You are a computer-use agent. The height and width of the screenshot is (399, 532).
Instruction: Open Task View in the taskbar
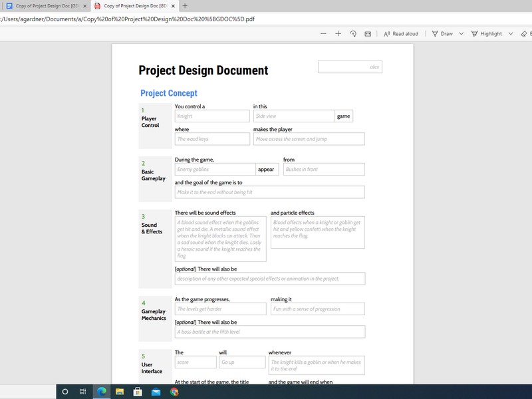click(83, 392)
